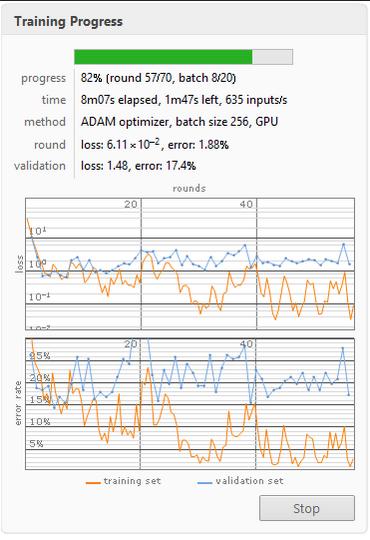Click the validation set legend label
This screenshot has width=370, height=540.
tap(250, 481)
